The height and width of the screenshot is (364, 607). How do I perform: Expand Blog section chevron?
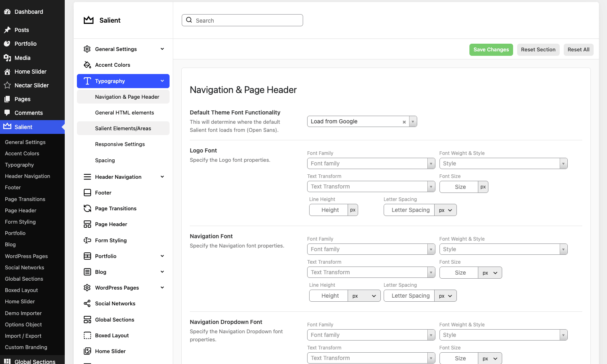(x=162, y=272)
